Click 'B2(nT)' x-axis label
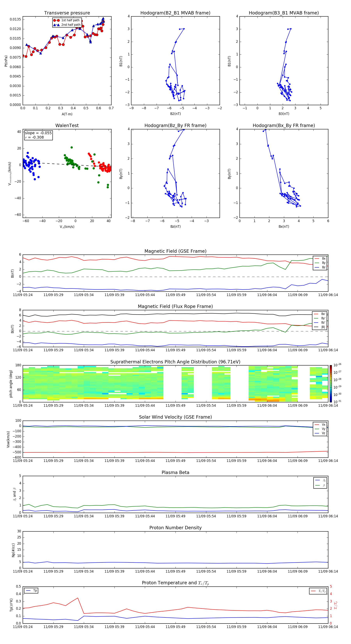This screenshot has height=644, width=351. pyautogui.click(x=175, y=114)
